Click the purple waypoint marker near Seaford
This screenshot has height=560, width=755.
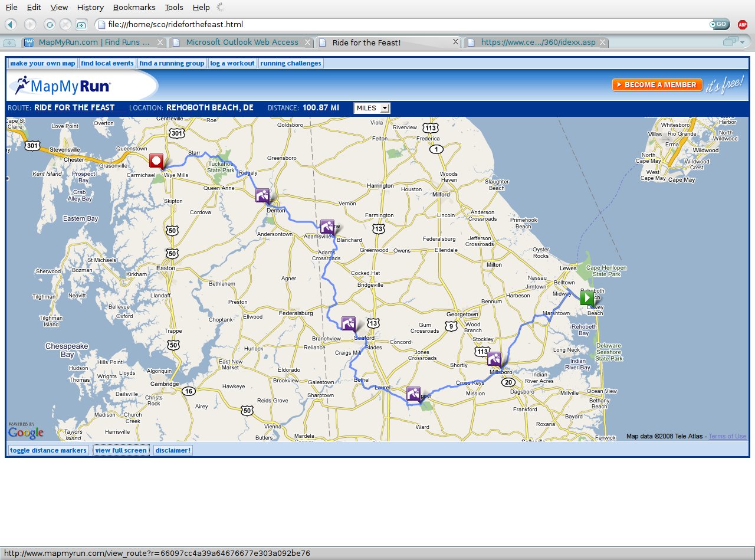349,323
